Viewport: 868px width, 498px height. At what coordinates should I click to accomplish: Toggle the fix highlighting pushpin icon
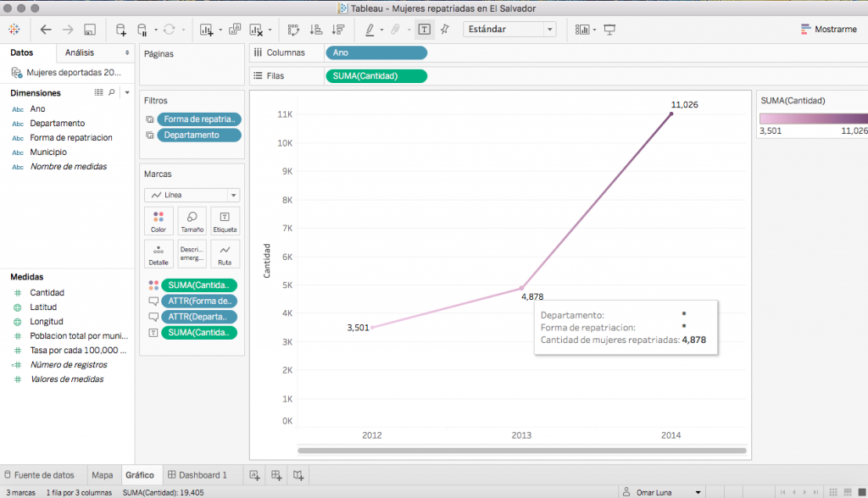point(444,29)
